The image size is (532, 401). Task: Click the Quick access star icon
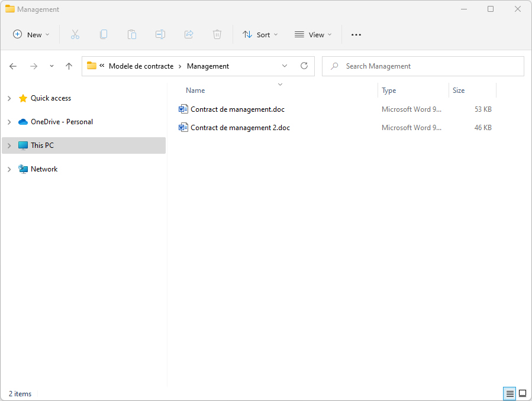[23, 98]
